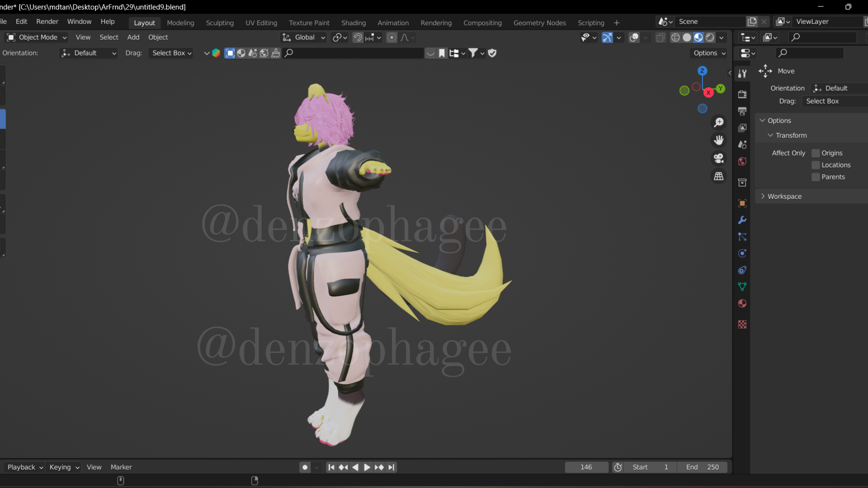
Task: Open the World properties tab
Action: (x=742, y=161)
